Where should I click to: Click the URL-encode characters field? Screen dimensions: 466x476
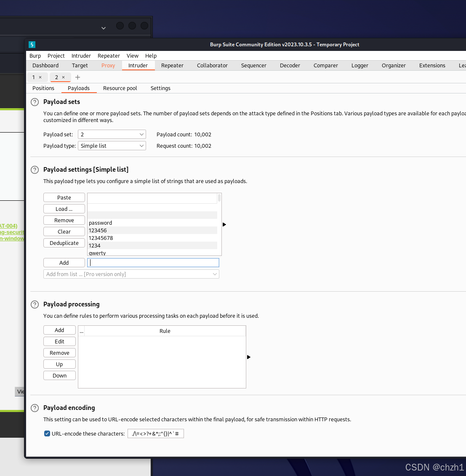(156, 433)
